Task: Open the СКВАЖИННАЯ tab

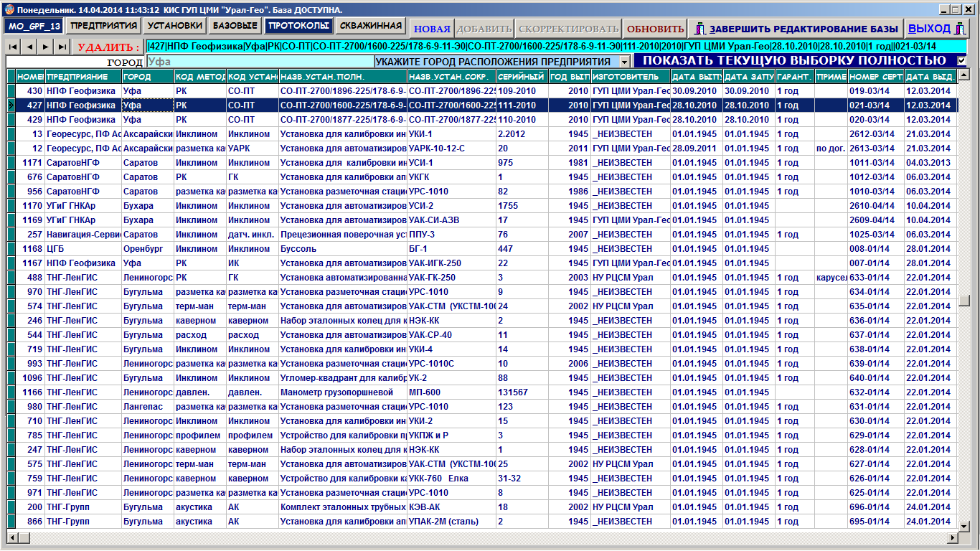Action: coord(370,26)
